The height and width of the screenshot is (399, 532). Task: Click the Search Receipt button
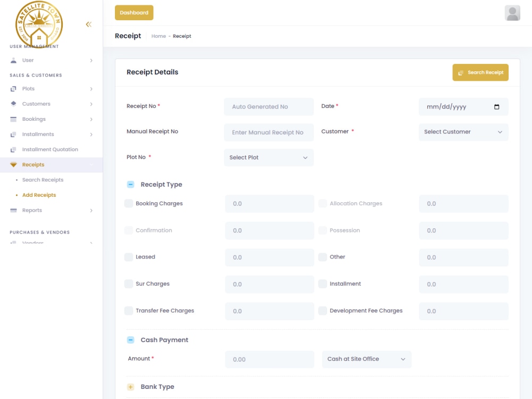click(x=480, y=72)
